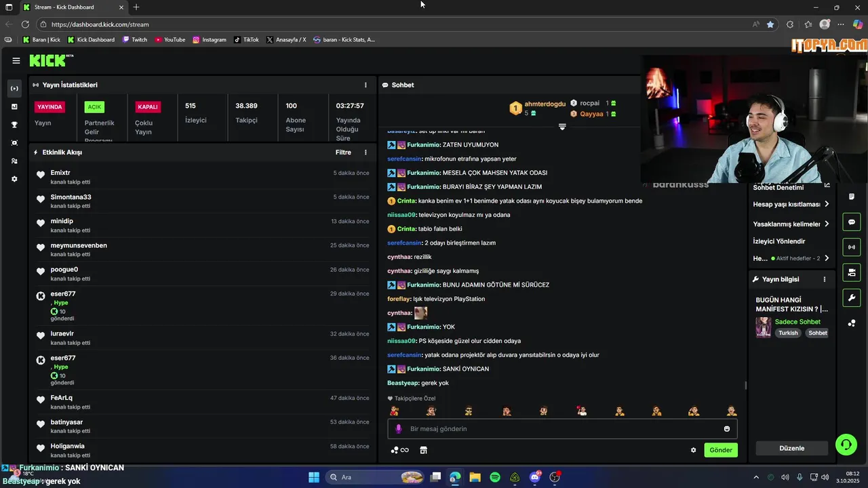Open the Twitch bookmark
The image size is (868, 488).
pos(135,40)
